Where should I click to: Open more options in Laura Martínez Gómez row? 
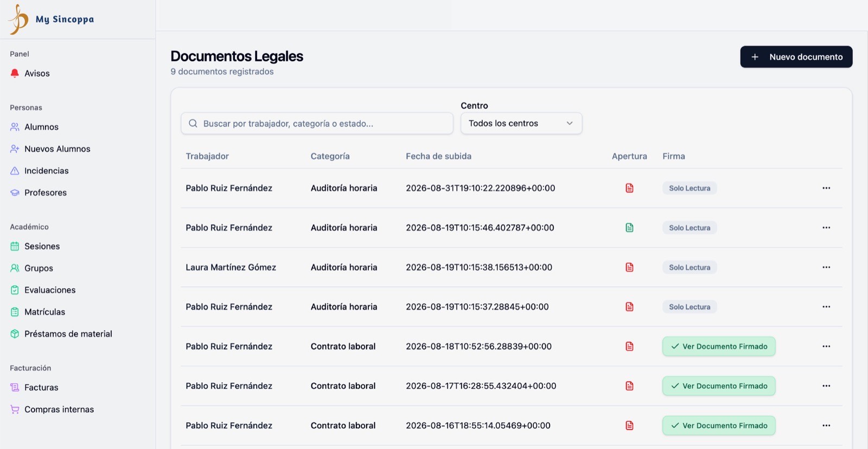[826, 267]
